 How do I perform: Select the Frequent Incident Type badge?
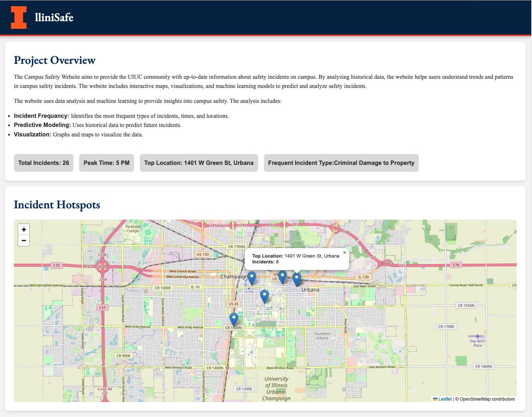pos(341,163)
